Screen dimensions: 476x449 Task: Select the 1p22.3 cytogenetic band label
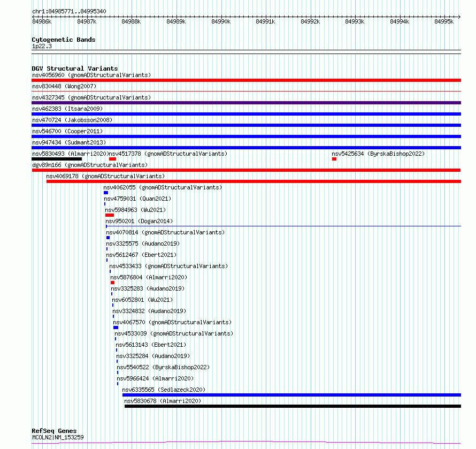point(42,46)
